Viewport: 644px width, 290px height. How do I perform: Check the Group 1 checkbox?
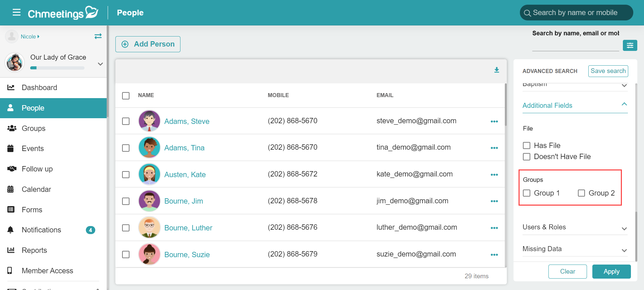tap(527, 193)
